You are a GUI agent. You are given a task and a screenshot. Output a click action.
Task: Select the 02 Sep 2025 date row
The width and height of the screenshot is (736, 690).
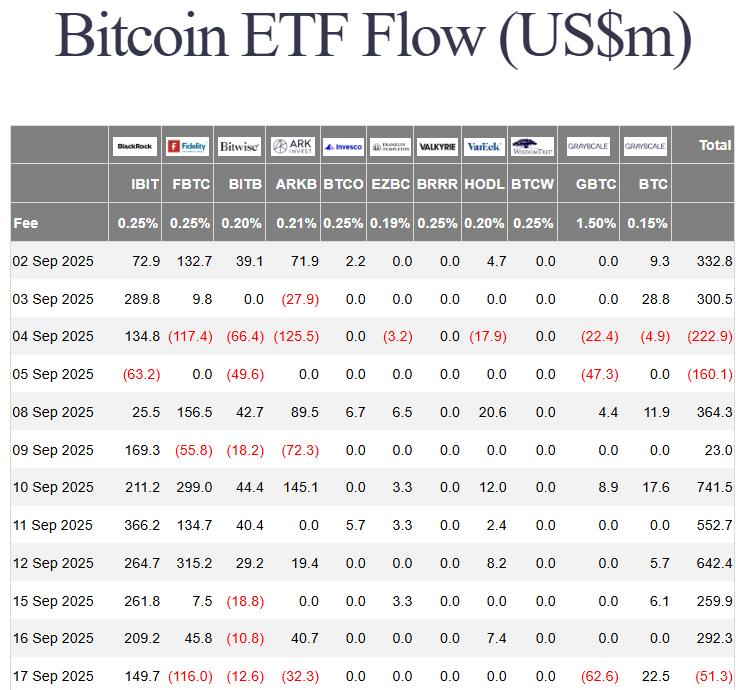53,261
